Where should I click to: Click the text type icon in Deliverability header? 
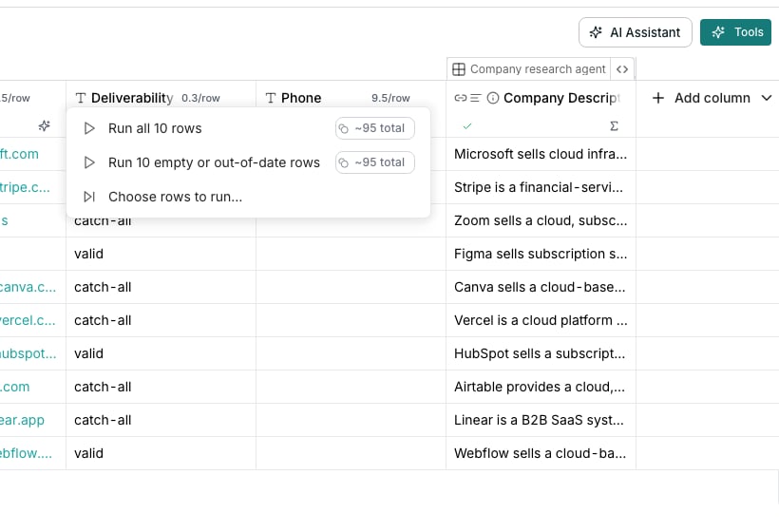coord(81,98)
